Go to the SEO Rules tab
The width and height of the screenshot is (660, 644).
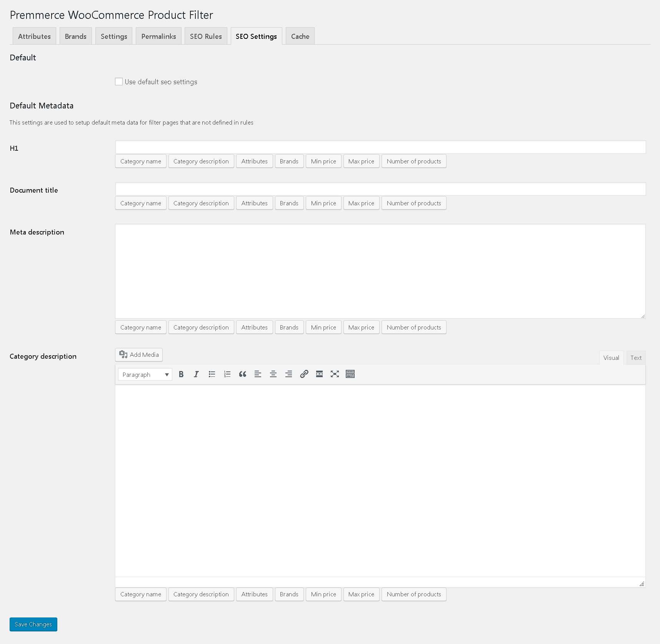[206, 36]
